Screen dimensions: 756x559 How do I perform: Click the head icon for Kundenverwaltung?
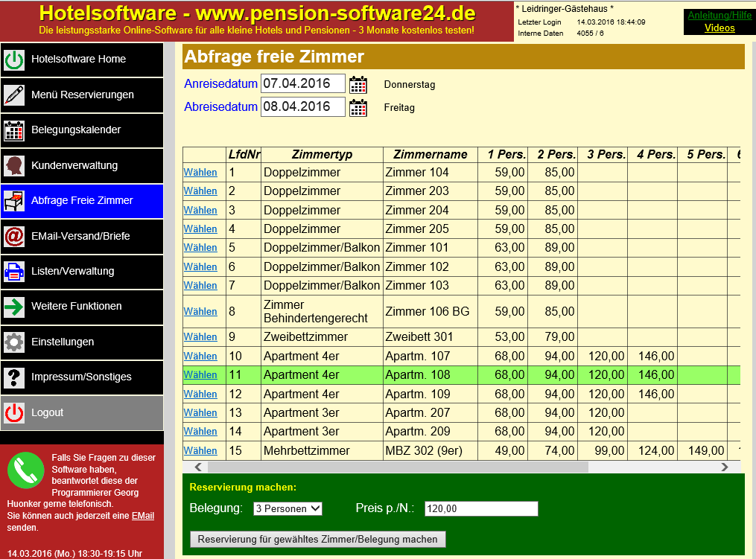click(x=14, y=165)
